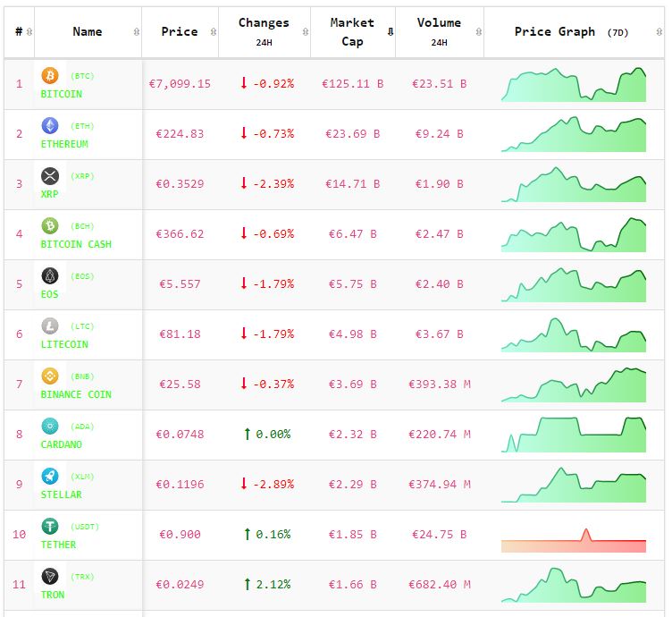Sort by Price column header
672x617 pixels.
point(180,32)
